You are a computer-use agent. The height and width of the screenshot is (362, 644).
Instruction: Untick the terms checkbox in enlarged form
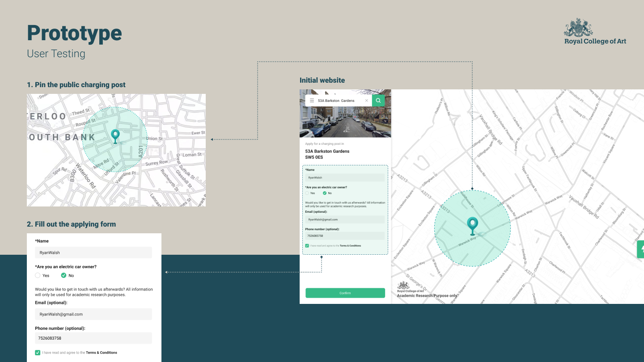(38, 353)
